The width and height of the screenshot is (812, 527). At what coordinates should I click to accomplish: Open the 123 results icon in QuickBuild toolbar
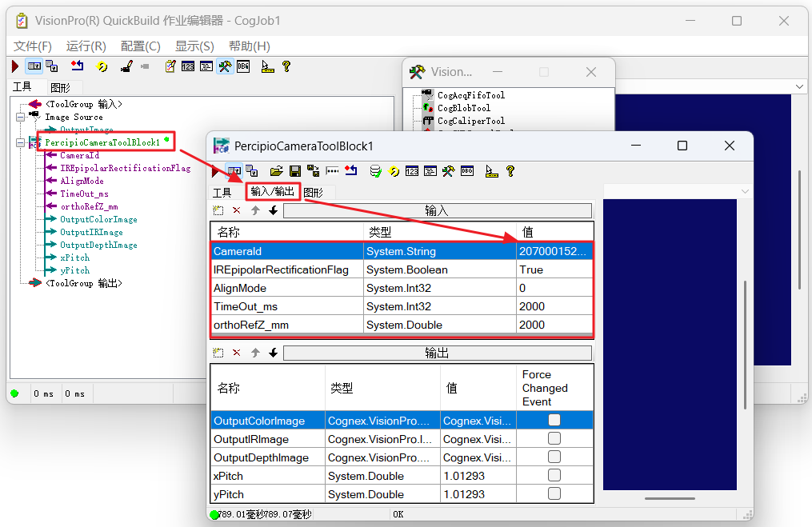[x=188, y=66]
